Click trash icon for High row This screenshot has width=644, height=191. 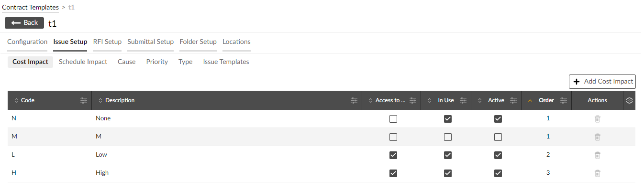point(597,173)
